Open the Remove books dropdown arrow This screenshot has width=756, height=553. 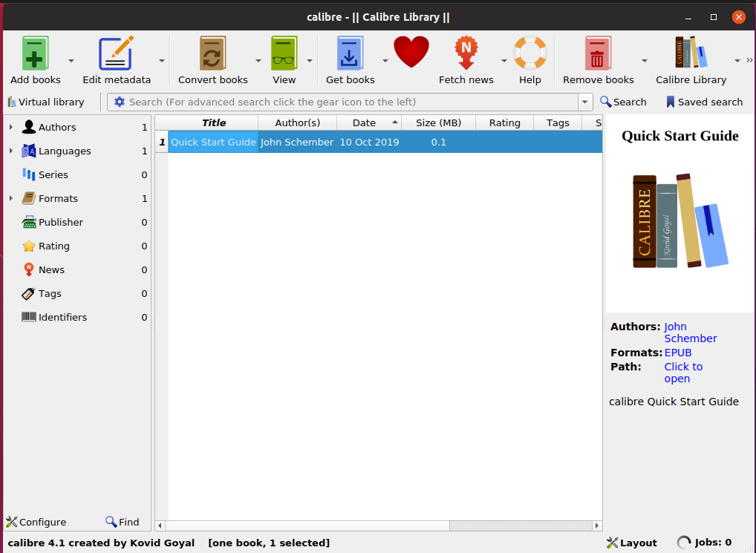(x=644, y=61)
